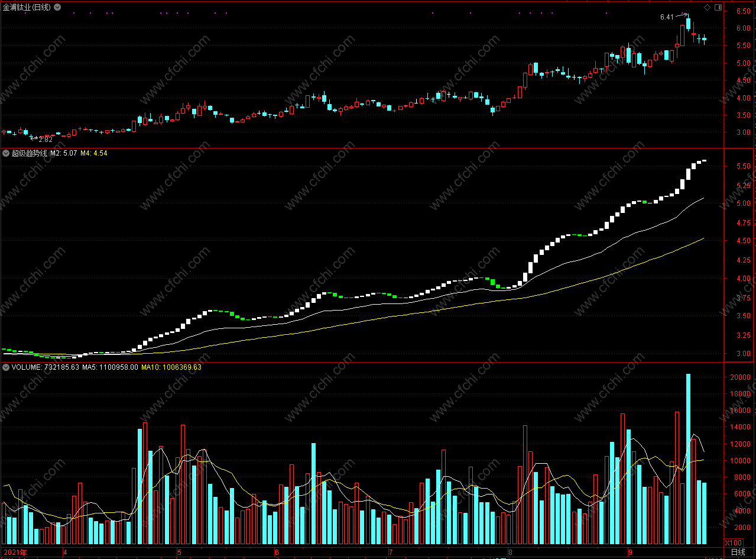The image size is (756, 559).
Task: Click the 金浦钛业(日线) title text
Action: click(x=27, y=7)
